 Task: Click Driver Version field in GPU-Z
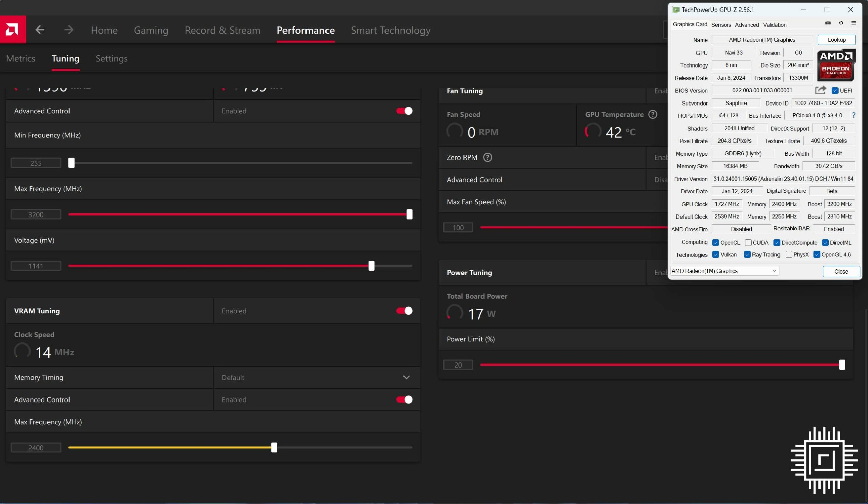783,179
